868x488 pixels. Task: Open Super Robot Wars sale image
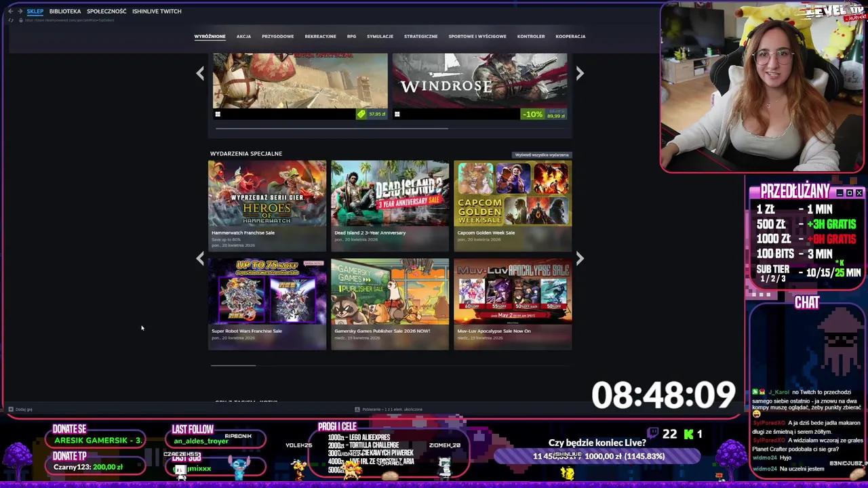pos(267,291)
